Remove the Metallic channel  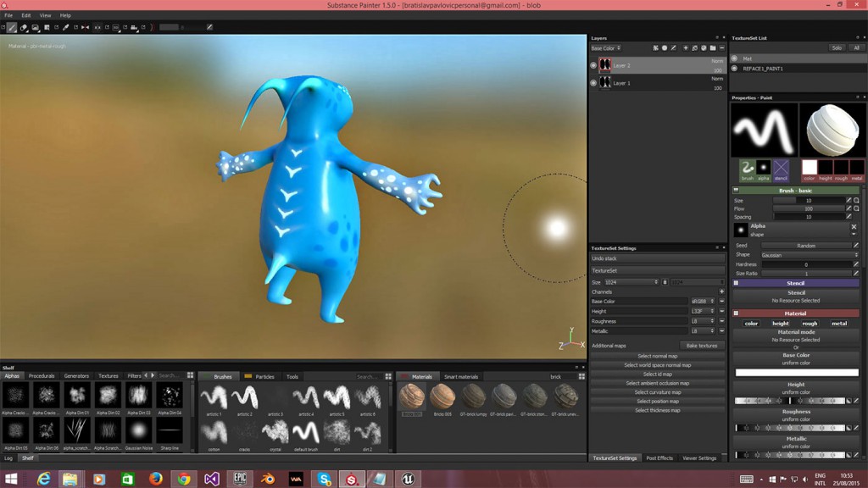(722, 331)
